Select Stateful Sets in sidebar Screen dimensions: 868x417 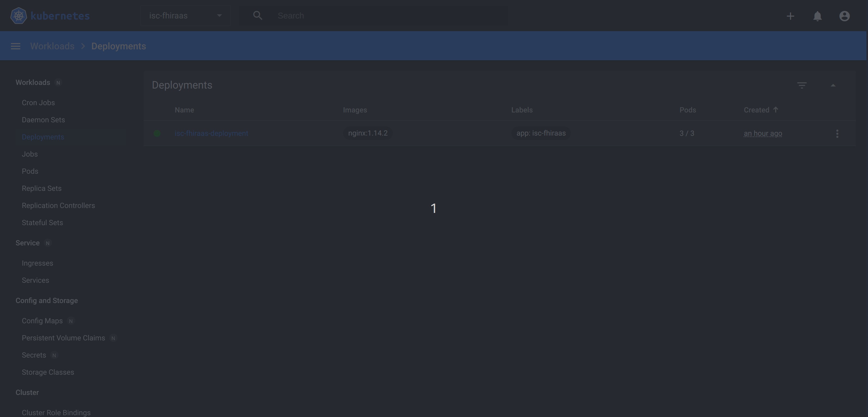pos(42,223)
